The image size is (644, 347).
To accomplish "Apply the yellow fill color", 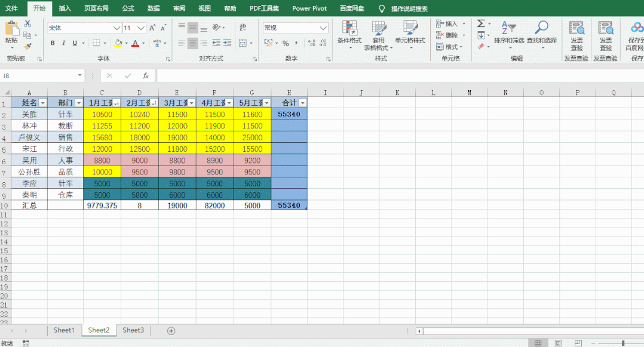I will point(118,43).
